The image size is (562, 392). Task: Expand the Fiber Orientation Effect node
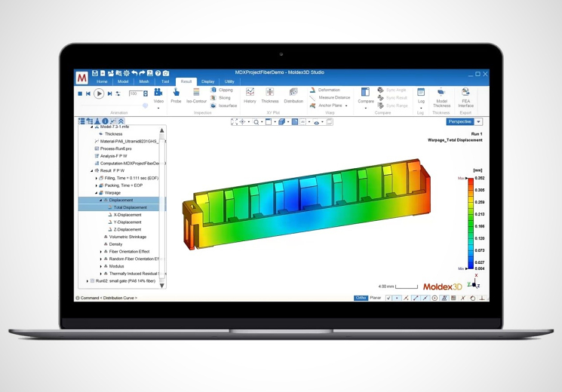tap(101, 252)
